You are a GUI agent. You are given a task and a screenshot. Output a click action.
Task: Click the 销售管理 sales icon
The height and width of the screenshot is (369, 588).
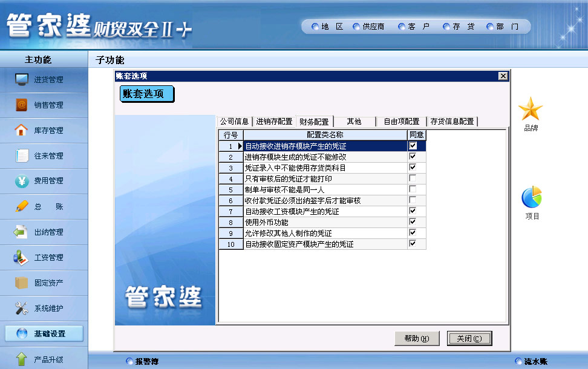tap(22, 105)
